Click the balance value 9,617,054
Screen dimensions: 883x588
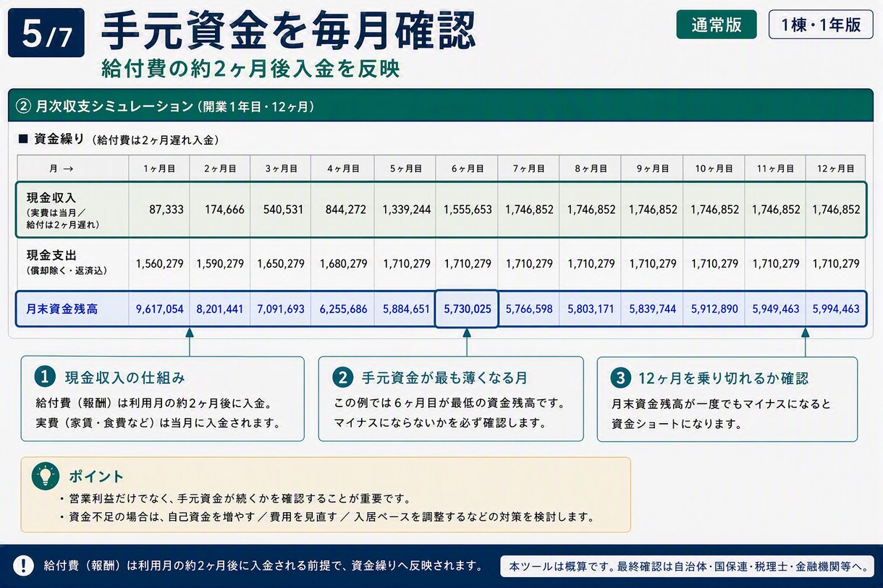pos(160,309)
